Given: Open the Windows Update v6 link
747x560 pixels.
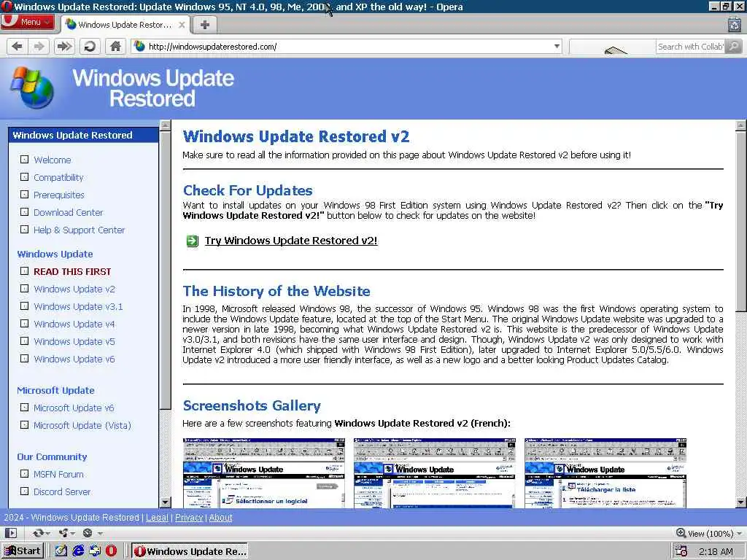Looking at the screenshot, I should coord(74,359).
